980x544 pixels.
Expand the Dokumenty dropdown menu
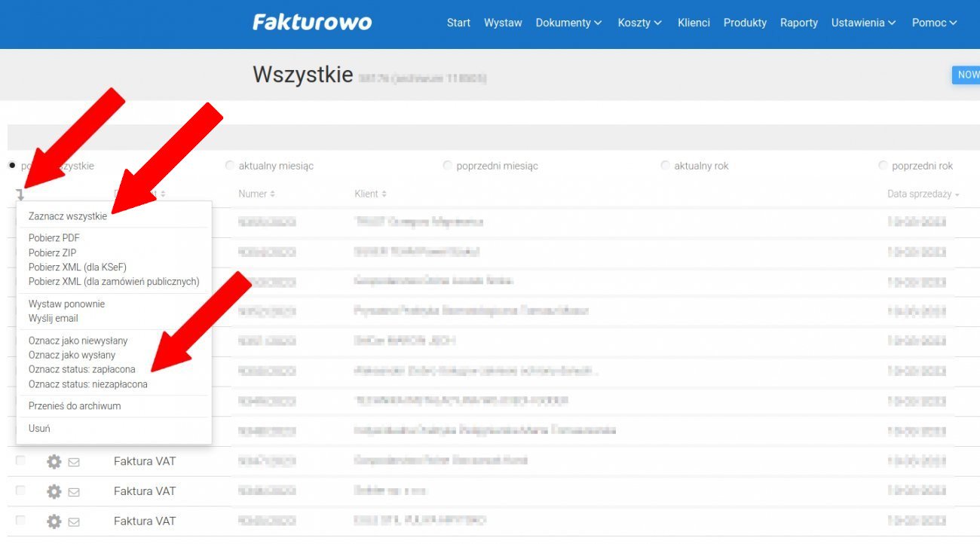pos(569,23)
